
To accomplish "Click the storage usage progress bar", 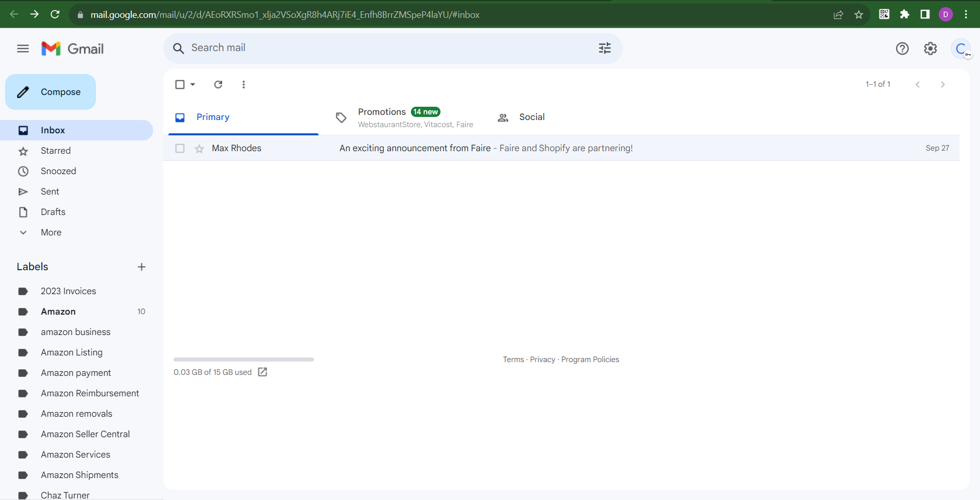I will [243, 360].
